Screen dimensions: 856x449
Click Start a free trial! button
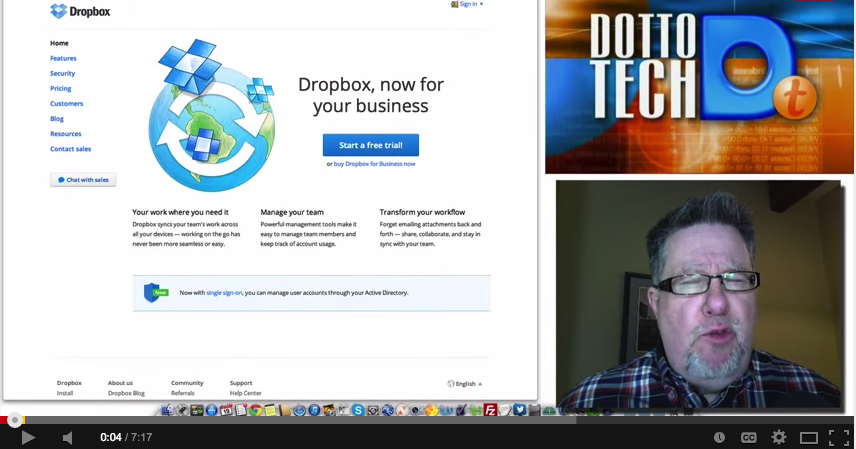click(x=371, y=145)
